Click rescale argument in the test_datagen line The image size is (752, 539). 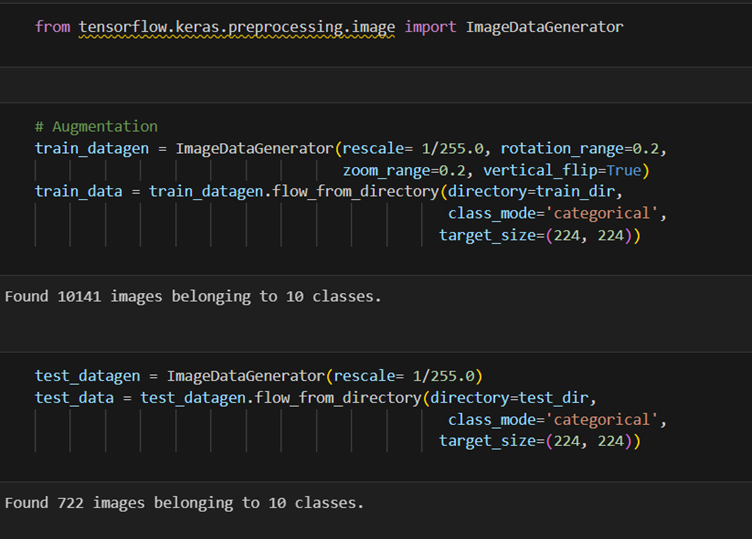click(x=360, y=376)
